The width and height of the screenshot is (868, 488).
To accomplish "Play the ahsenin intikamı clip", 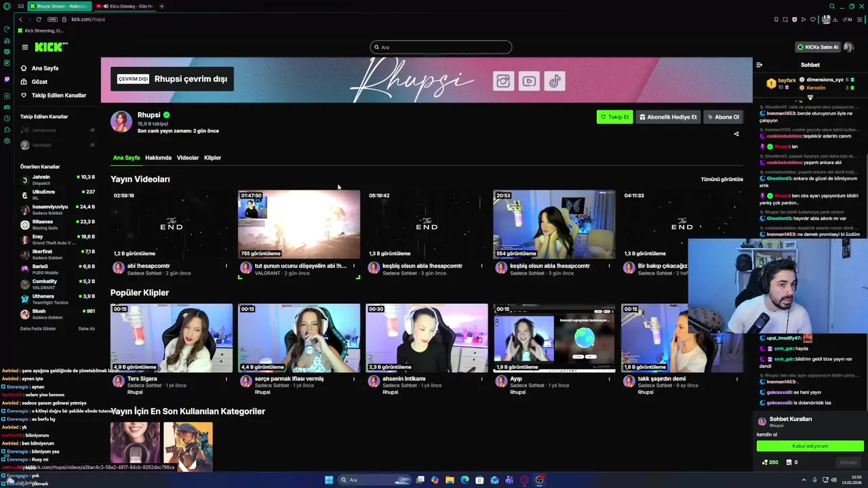I will [x=427, y=338].
